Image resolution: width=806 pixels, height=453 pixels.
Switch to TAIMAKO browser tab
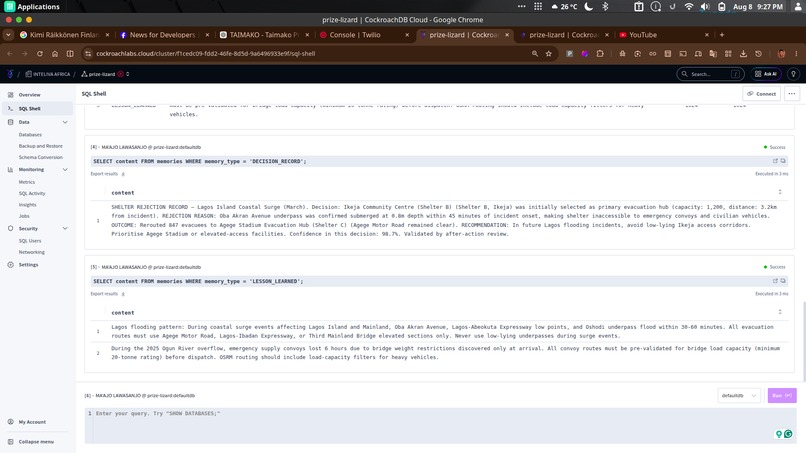point(264,35)
